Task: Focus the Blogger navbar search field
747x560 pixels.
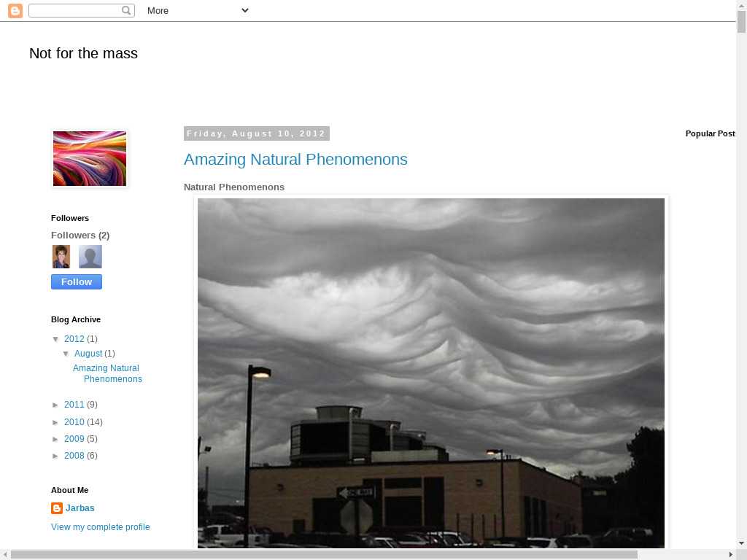Action: [x=74, y=10]
